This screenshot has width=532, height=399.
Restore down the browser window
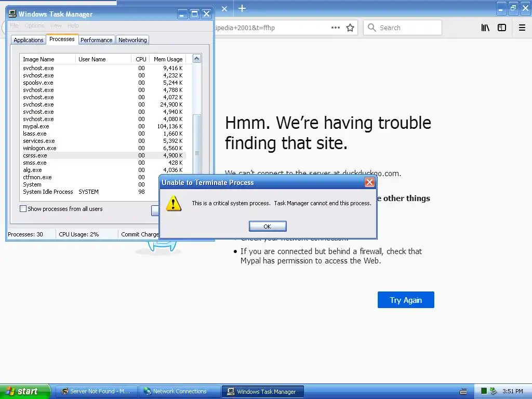tap(513, 8)
